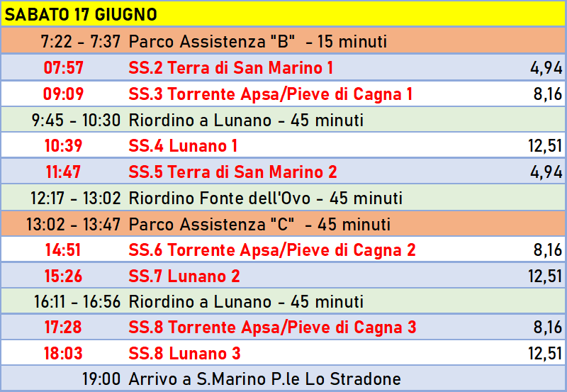Click the Parco Assistenza "B" row
The width and height of the screenshot is (567, 392).
pyautogui.click(x=283, y=41)
